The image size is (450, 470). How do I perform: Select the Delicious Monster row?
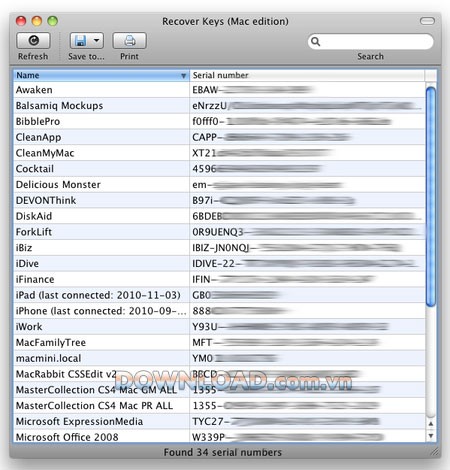tap(219, 184)
